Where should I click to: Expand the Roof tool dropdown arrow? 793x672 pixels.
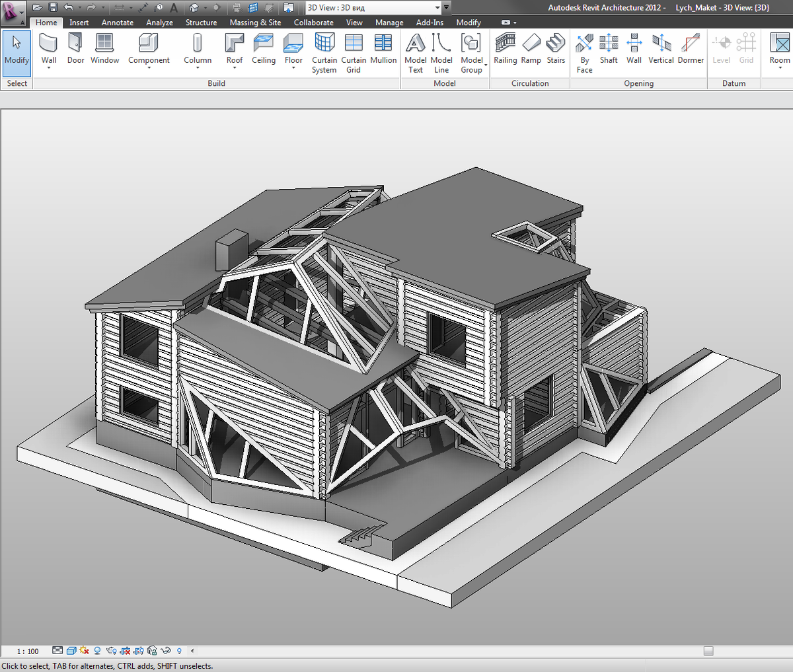tap(235, 68)
